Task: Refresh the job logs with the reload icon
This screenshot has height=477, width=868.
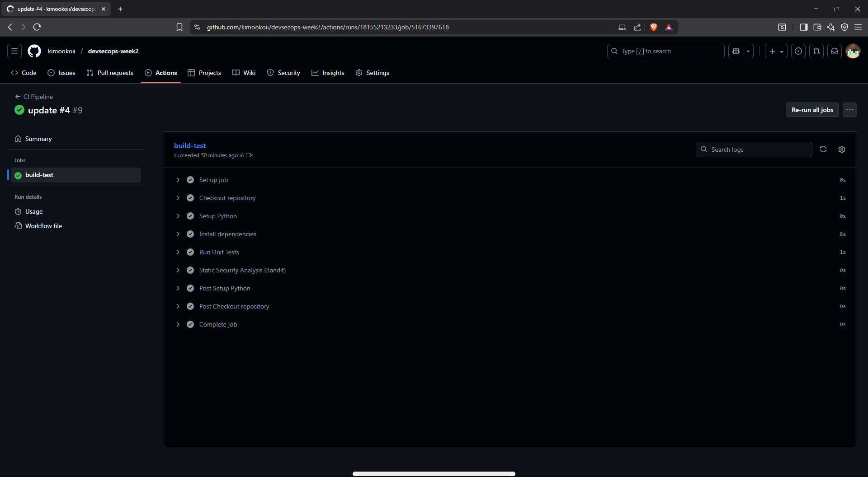Action: pyautogui.click(x=823, y=150)
